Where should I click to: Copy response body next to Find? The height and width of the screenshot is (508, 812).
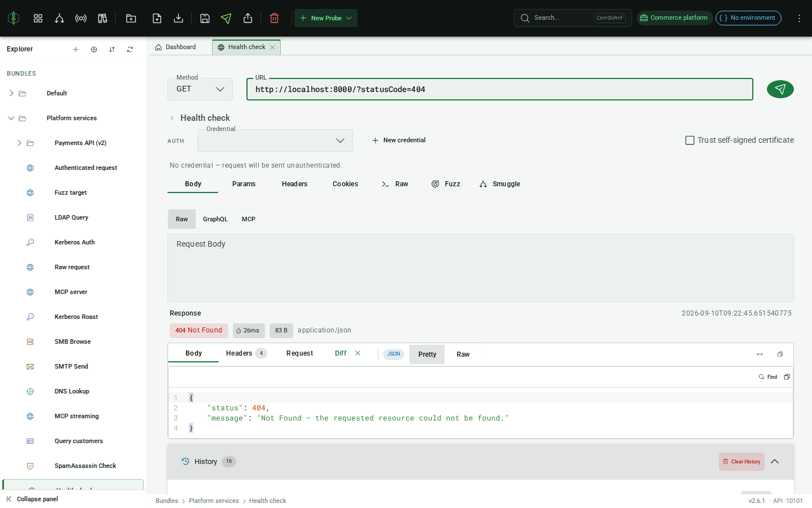[x=787, y=376]
